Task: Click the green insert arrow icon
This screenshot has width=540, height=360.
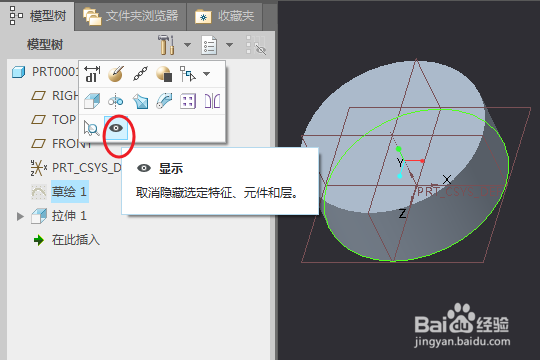Action: pos(39,240)
